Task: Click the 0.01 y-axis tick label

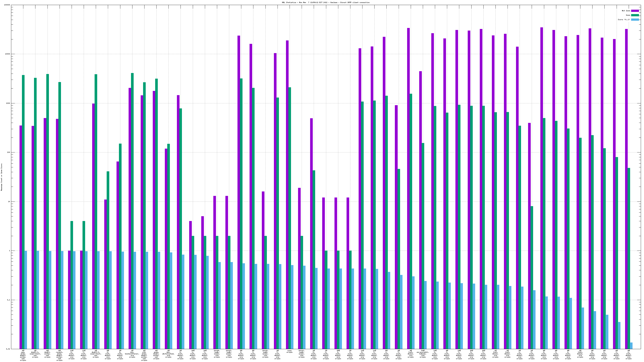Action: pos(8,349)
